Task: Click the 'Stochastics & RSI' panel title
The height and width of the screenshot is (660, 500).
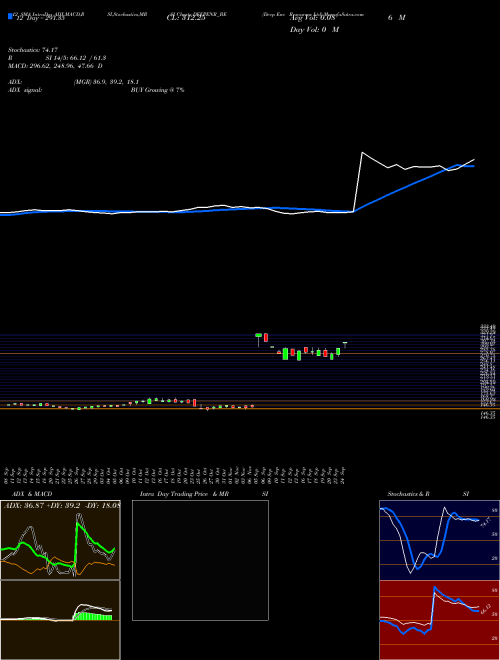Action: pyautogui.click(x=428, y=494)
